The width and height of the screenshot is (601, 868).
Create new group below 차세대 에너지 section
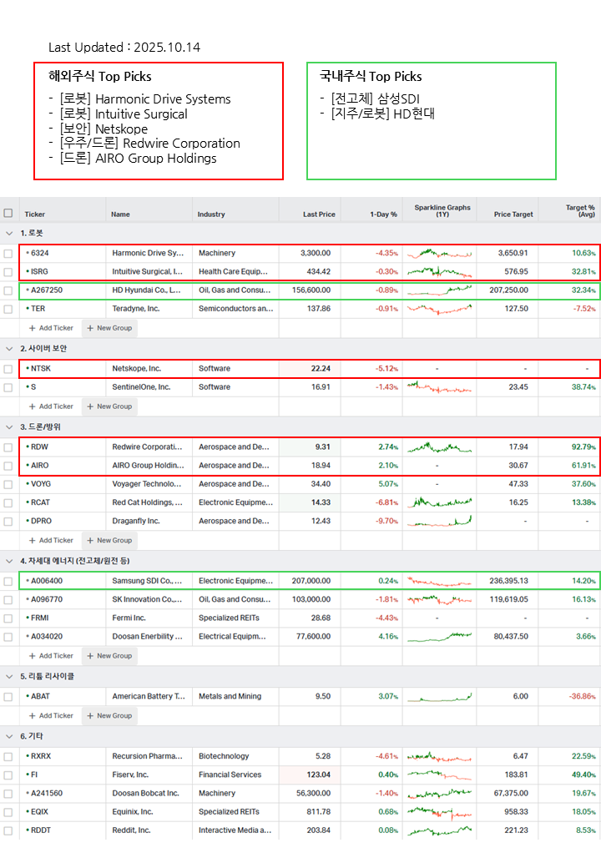coord(109,656)
